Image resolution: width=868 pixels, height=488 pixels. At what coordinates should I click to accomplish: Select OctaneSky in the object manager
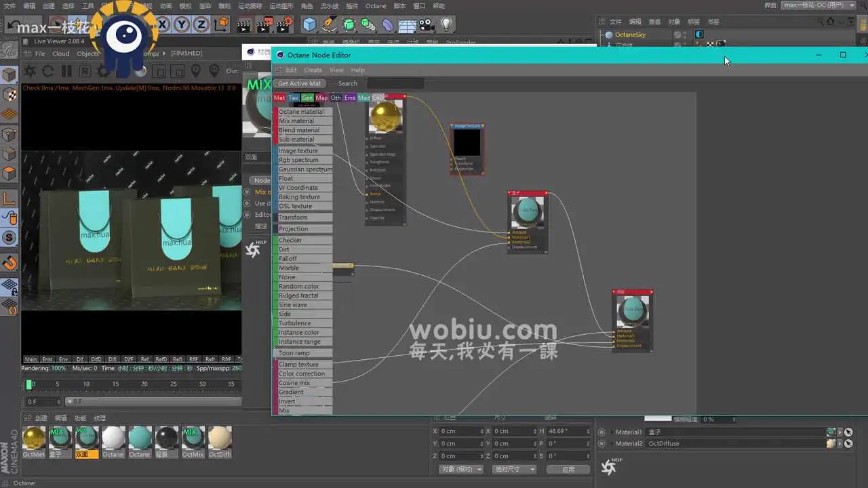[x=630, y=35]
